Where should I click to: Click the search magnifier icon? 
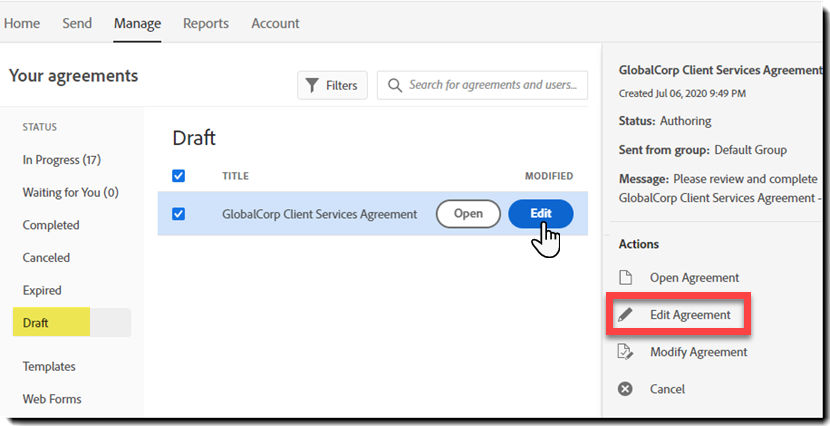click(x=394, y=85)
